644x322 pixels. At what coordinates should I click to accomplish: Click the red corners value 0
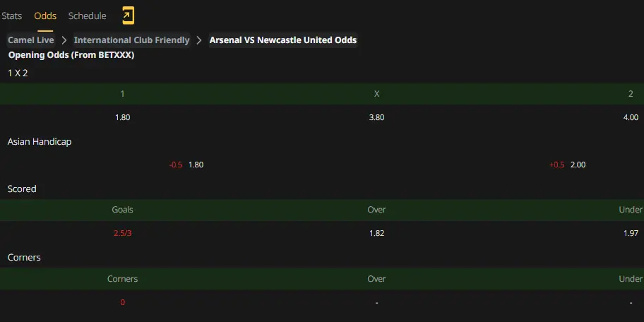122,303
